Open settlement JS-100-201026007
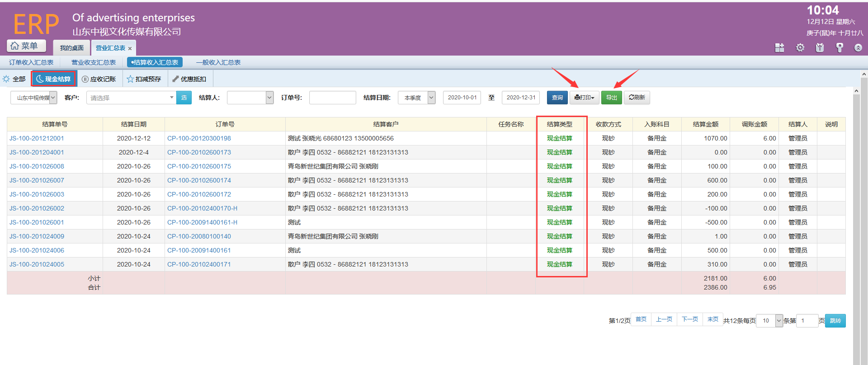The width and height of the screenshot is (868, 365). pos(37,180)
